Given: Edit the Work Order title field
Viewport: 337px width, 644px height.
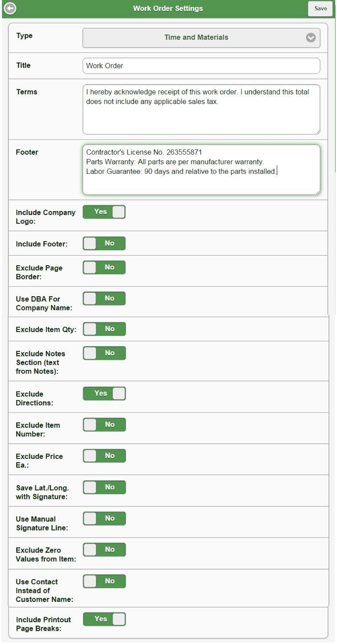Looking at the screenshot, I should click(x=201, y=65).
